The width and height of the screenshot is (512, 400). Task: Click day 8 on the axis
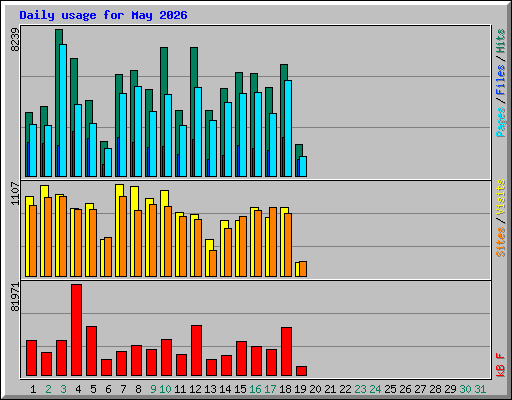[x=138, y=389]
